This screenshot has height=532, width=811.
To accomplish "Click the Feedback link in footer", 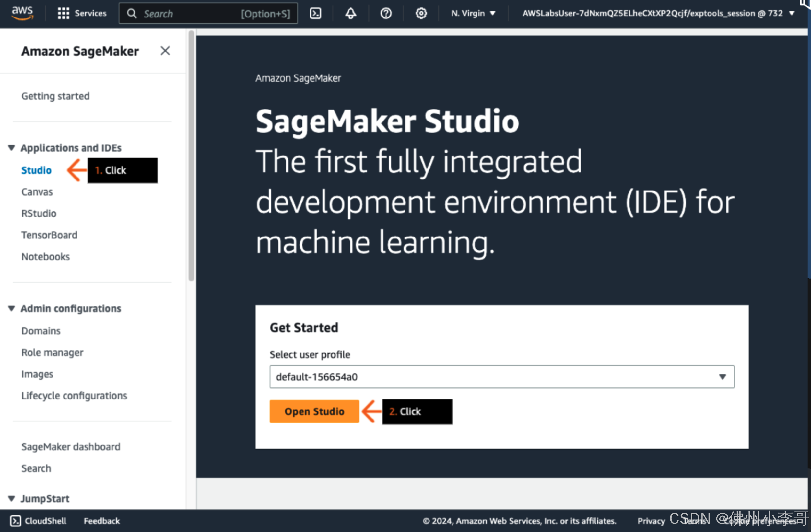I will [x=101, y=521].
